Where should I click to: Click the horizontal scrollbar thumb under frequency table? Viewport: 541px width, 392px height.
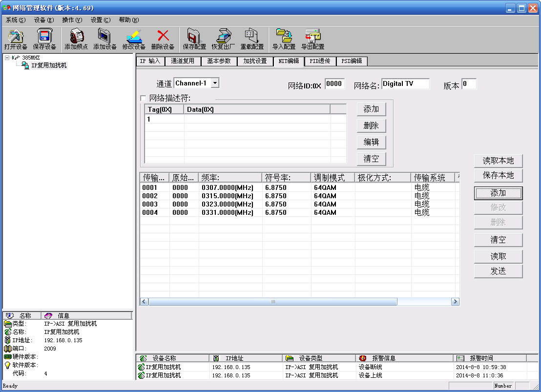[x=273, y=302]
